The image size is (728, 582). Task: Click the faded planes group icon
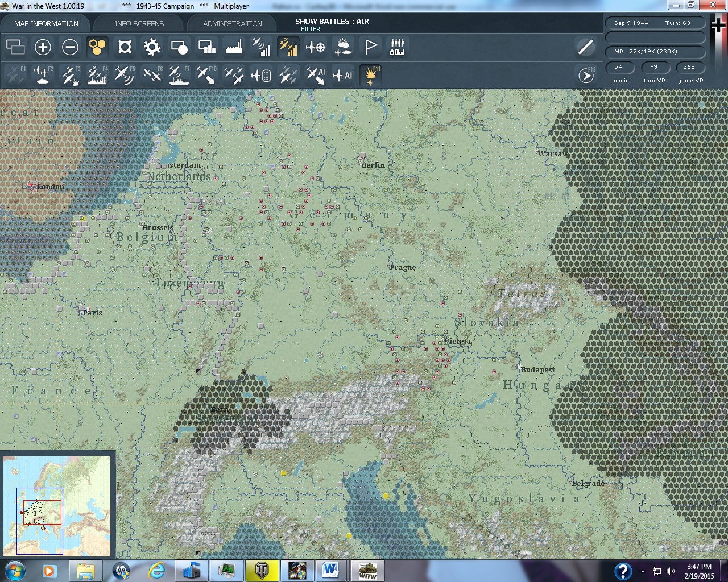pyautogui.click(x=288, y=75)
